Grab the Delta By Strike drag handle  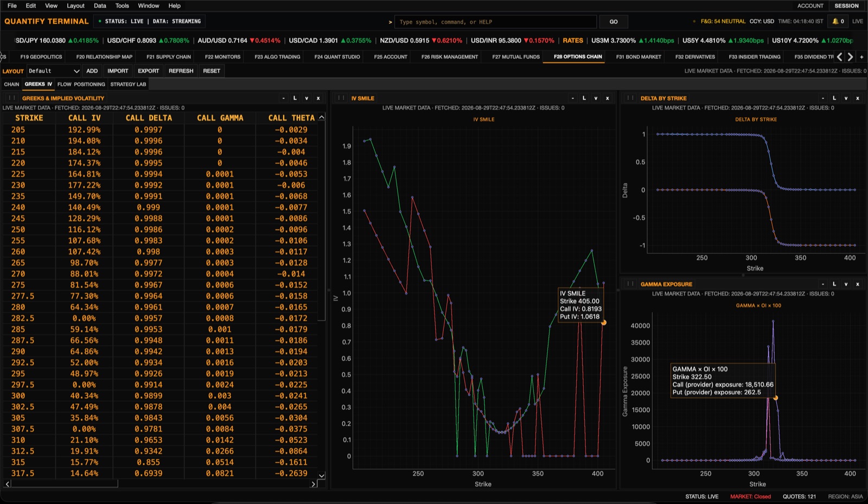tap(630, 98)
